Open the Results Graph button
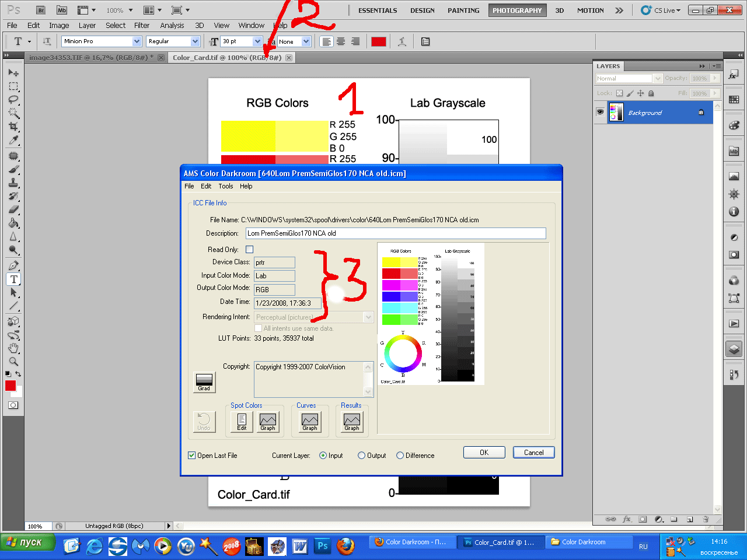 coord(352,422)
